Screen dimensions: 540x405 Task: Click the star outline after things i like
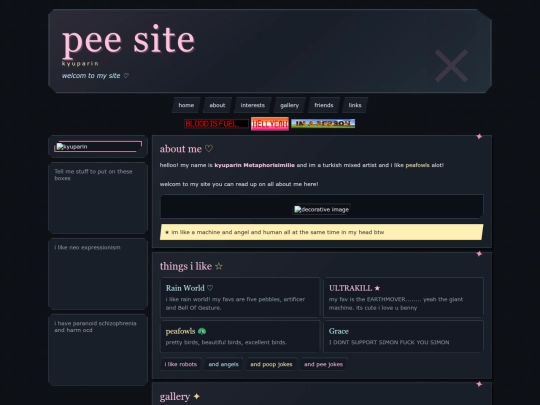(x=219, y=266)
